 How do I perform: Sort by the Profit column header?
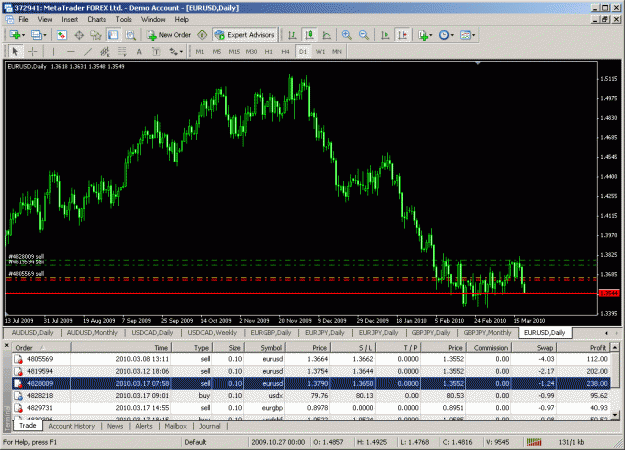583,348
